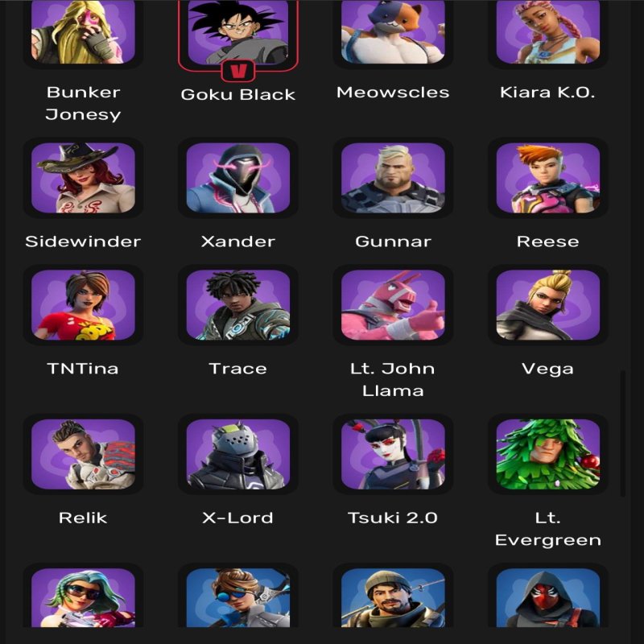Pick the teal-haired sunglasses character at bottom

click(83, 597)
